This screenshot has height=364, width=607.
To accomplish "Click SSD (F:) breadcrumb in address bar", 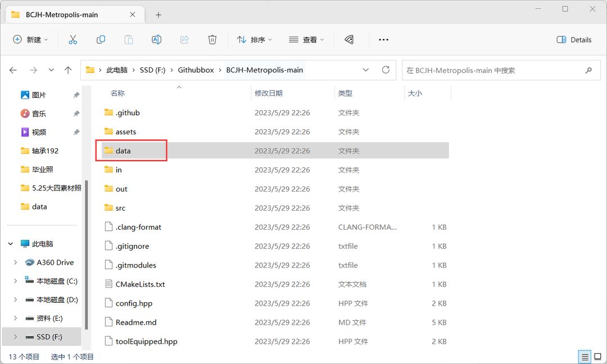I will click(x=152, y=70).
